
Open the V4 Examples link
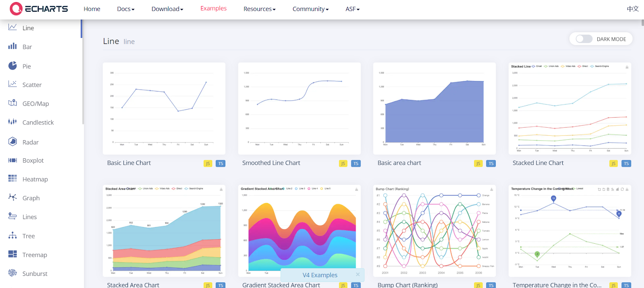click(x=320, y=275)
